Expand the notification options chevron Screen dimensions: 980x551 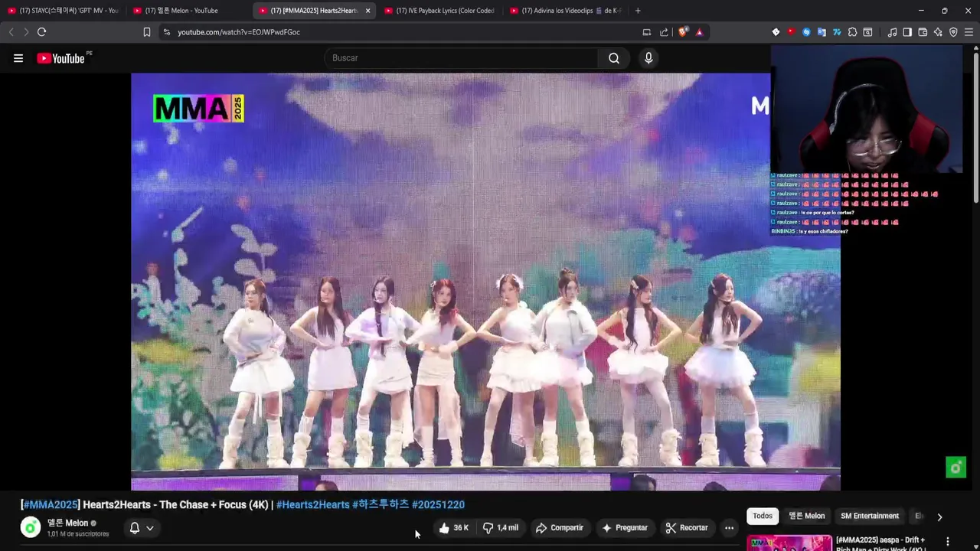pos(150,528)
